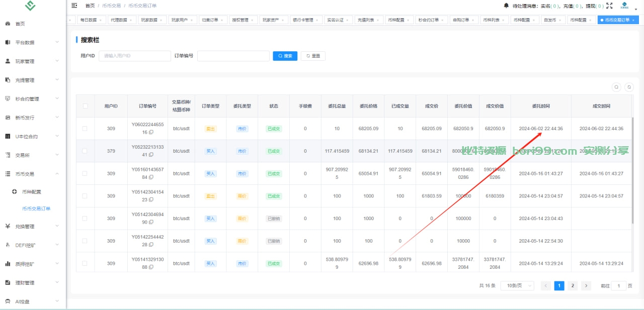Toggle fullscreen mode icon in header
This screenshot has height=310, width=644.
pos(609,6)
